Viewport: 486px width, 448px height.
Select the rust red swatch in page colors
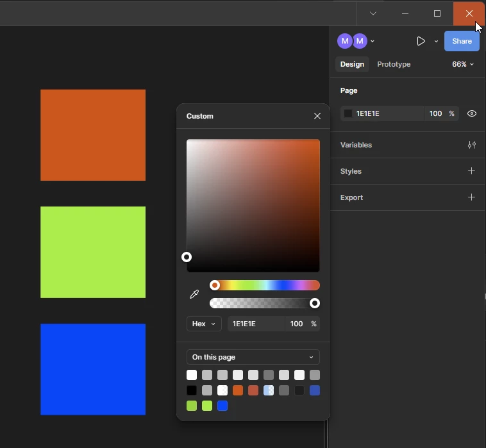253,390
